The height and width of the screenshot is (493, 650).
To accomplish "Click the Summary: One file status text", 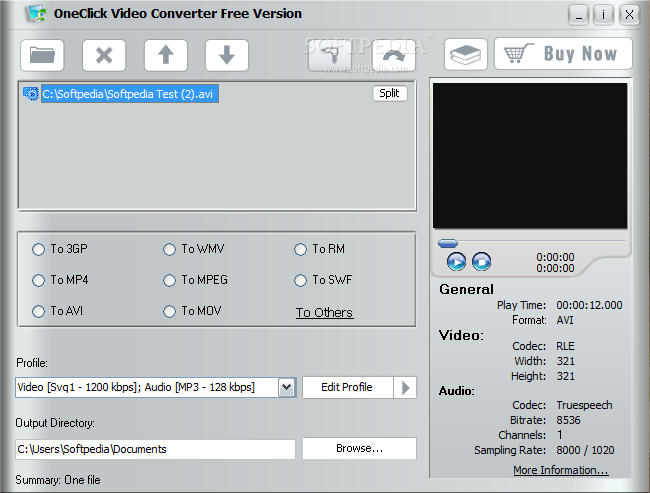I will point(58,480).
